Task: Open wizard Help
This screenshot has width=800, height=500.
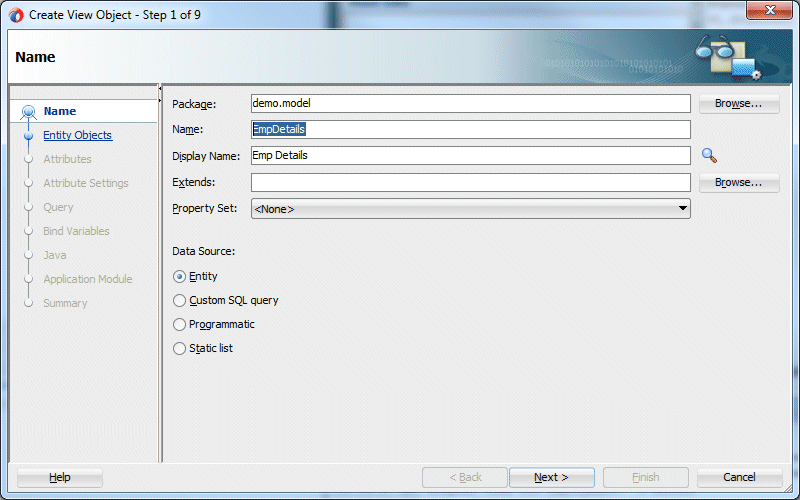Action: tap(60, 478)
